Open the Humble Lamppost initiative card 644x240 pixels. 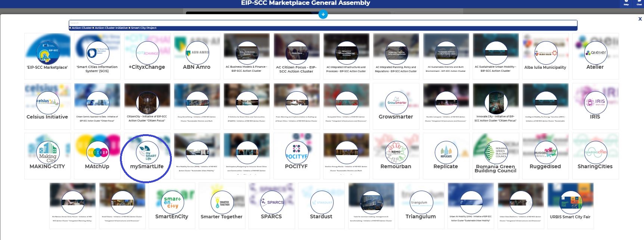446,106
